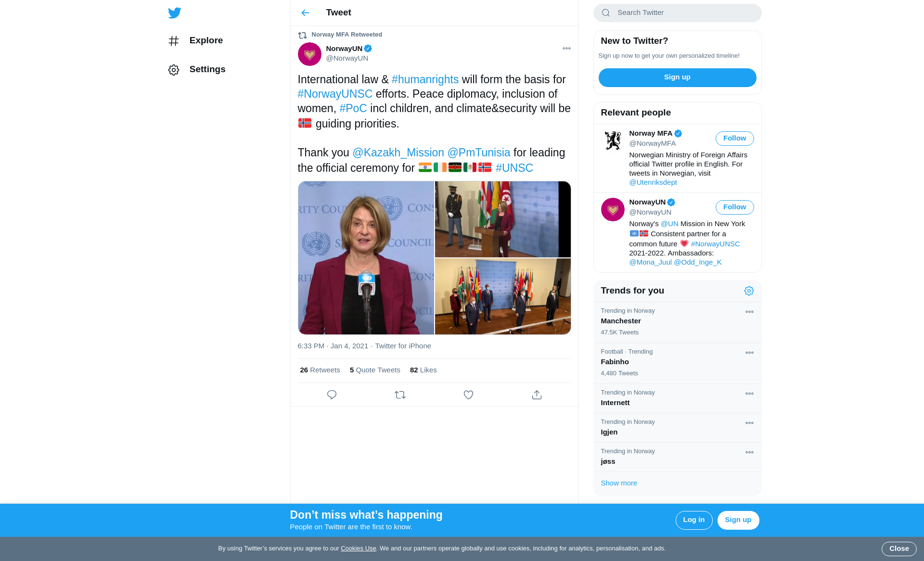Follow the NorwayUN account in Relevant people

(x=734, y=207)
